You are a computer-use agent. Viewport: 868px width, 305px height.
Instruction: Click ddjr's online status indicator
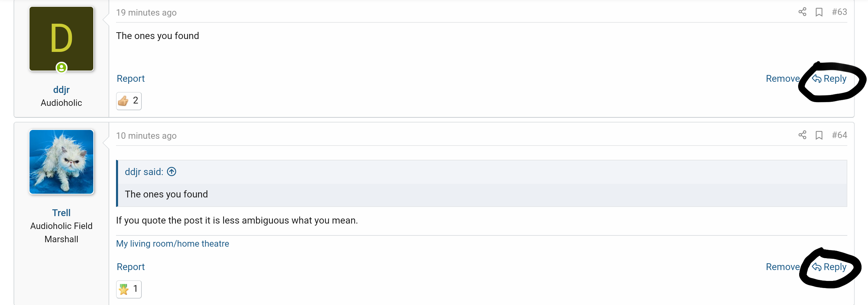click(x=61, y=68)
